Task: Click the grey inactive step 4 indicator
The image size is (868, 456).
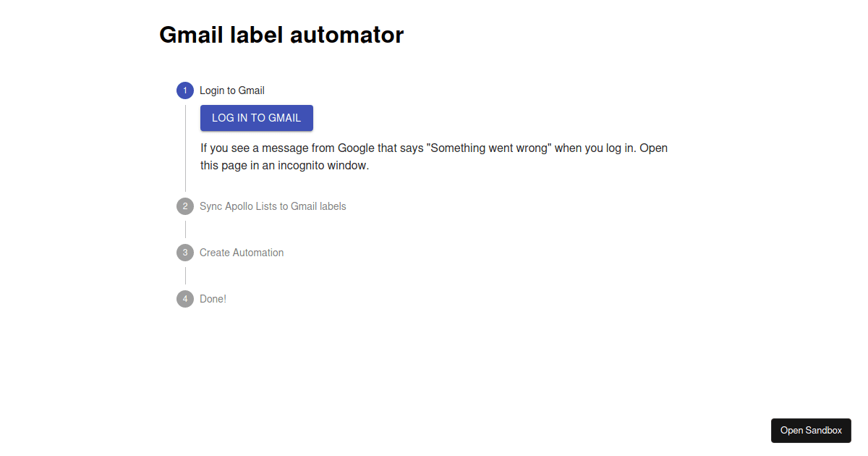Action: pyautogui.click(x=185, y=298)
